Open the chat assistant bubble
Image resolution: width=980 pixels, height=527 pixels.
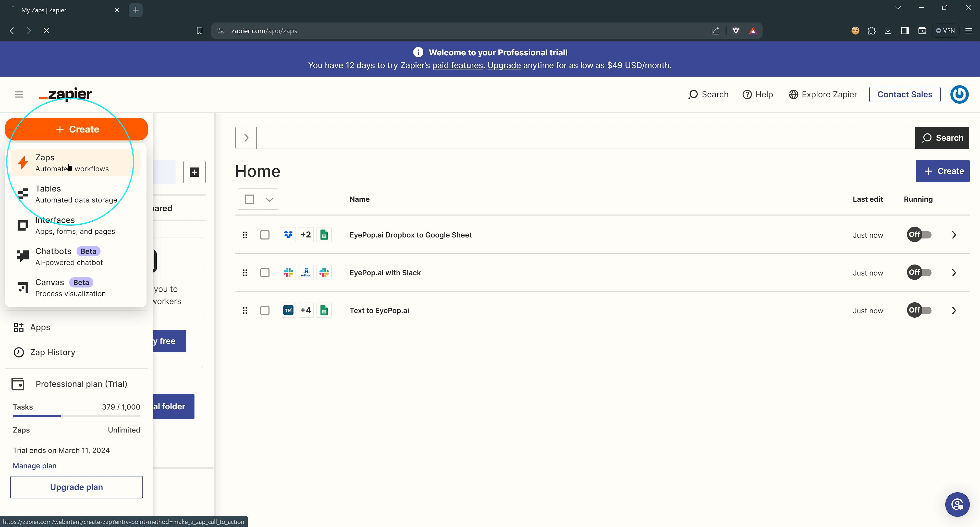point(958,504)
